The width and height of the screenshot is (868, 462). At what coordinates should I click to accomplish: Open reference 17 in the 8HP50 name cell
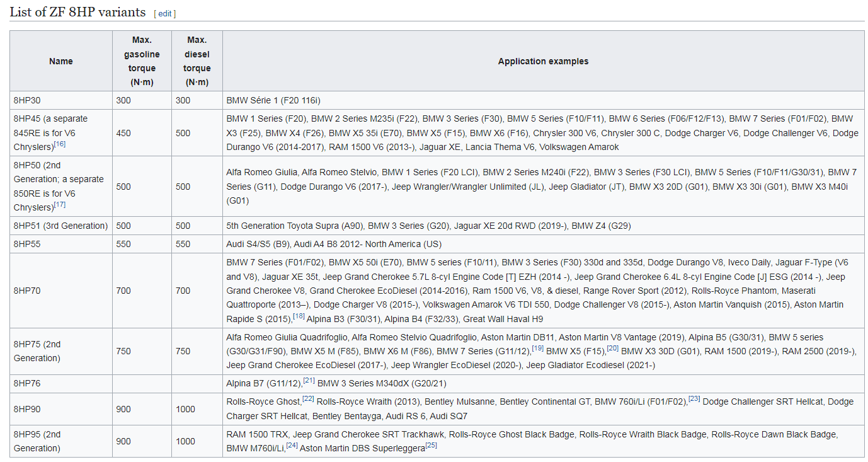tap(60, 204)
